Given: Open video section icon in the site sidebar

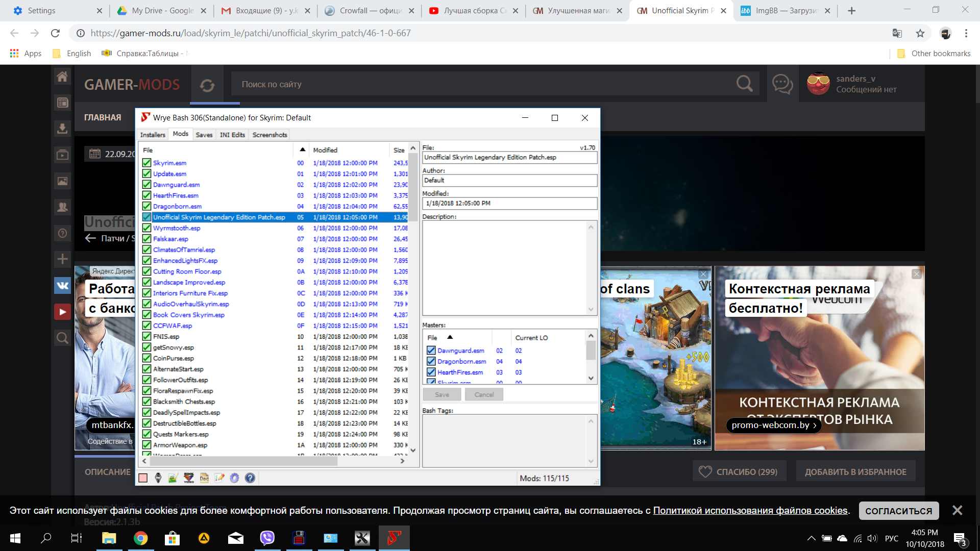Looking at the screenshot, I should click(62, 155).
